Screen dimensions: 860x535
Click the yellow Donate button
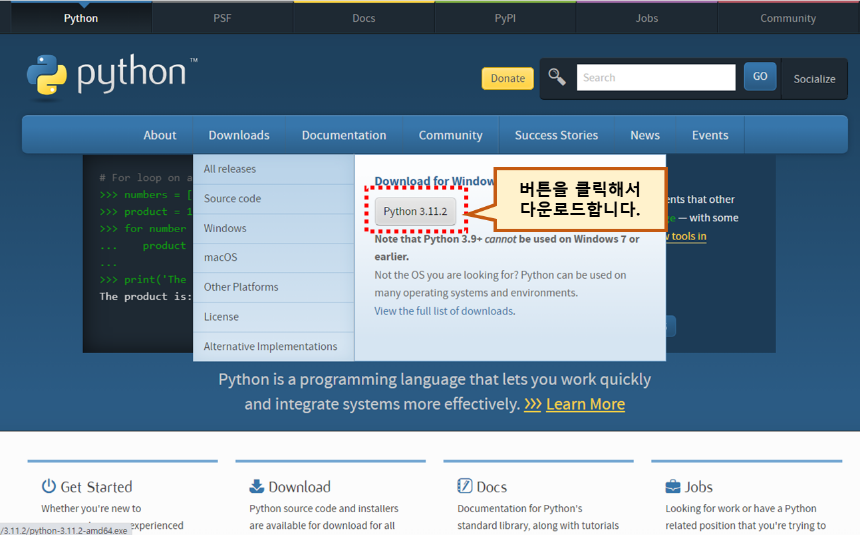coord(507,78)
